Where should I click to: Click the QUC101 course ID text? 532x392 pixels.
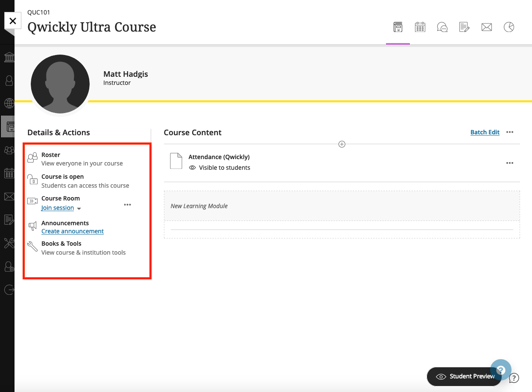tap(39, 12)
